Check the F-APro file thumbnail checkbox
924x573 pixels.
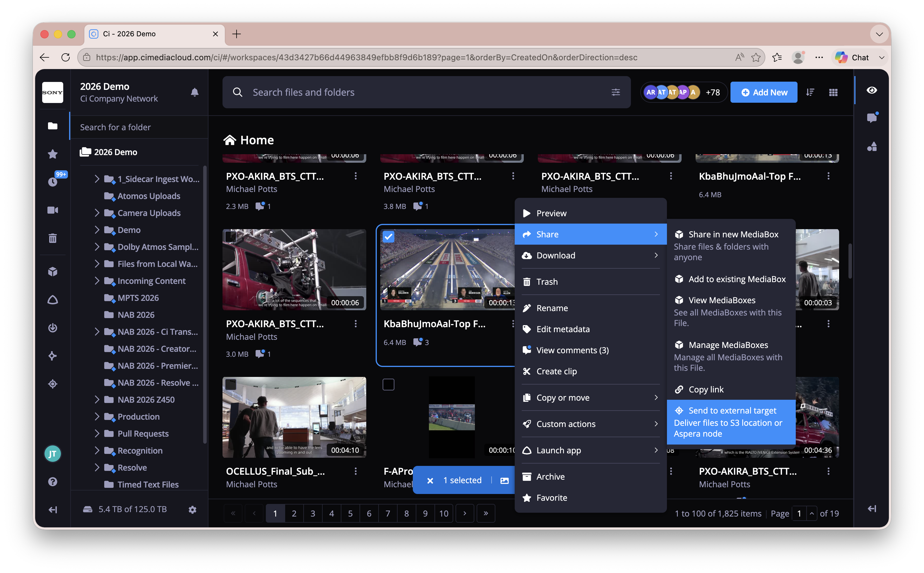point(388,384)
